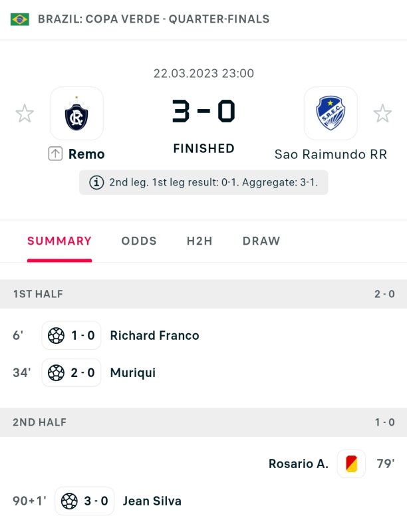Viewport: 407px width, 532px height.
Task: Click Rosario A. second yellow card icon
Action: click(351, 464)
